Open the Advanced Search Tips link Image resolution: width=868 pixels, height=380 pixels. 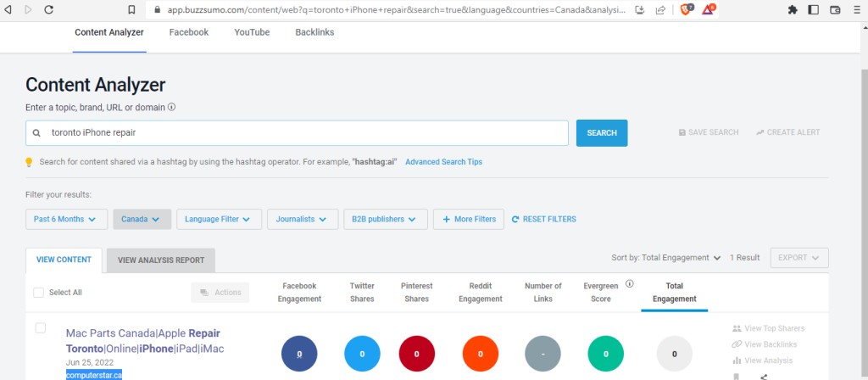[x=443, y=162]
